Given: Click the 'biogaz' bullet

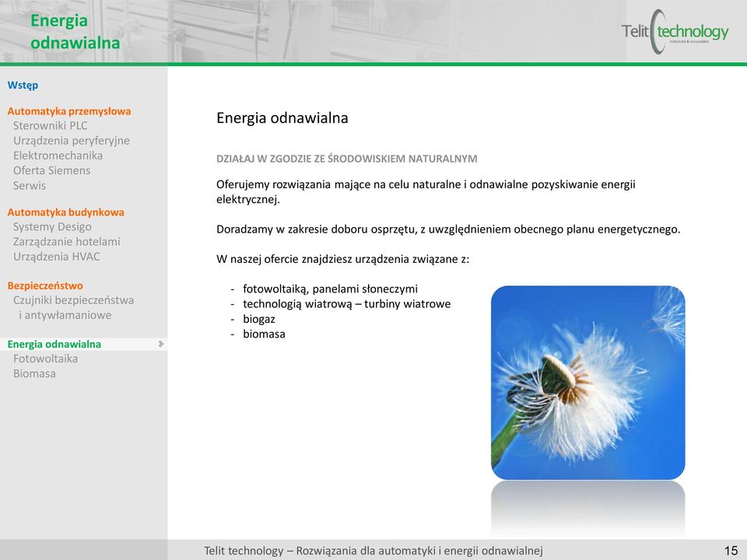Looking at the screenshot, I should (x=258, y=320).
